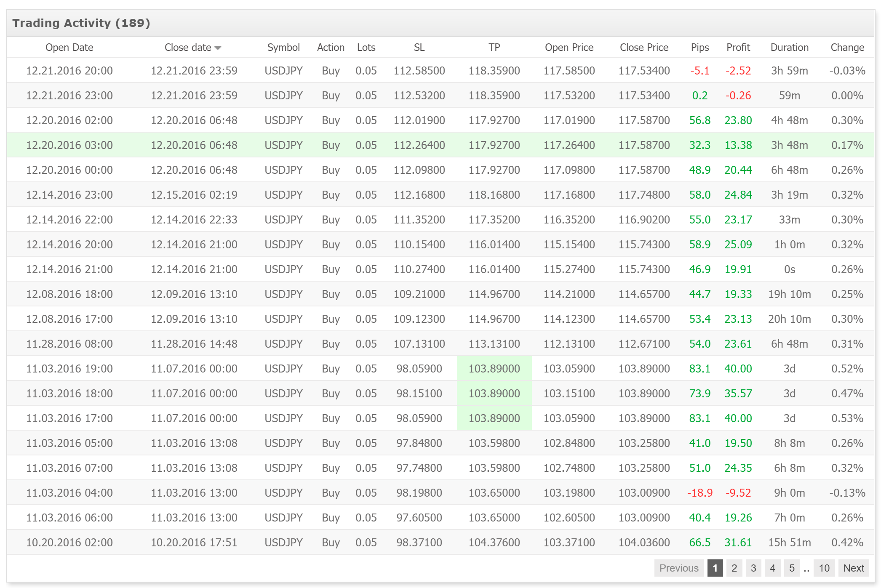Image resolution: width=881 pixels, height=588 pixels.
Task: Click duration 15h 51m
Action: (x=789, y=543)
